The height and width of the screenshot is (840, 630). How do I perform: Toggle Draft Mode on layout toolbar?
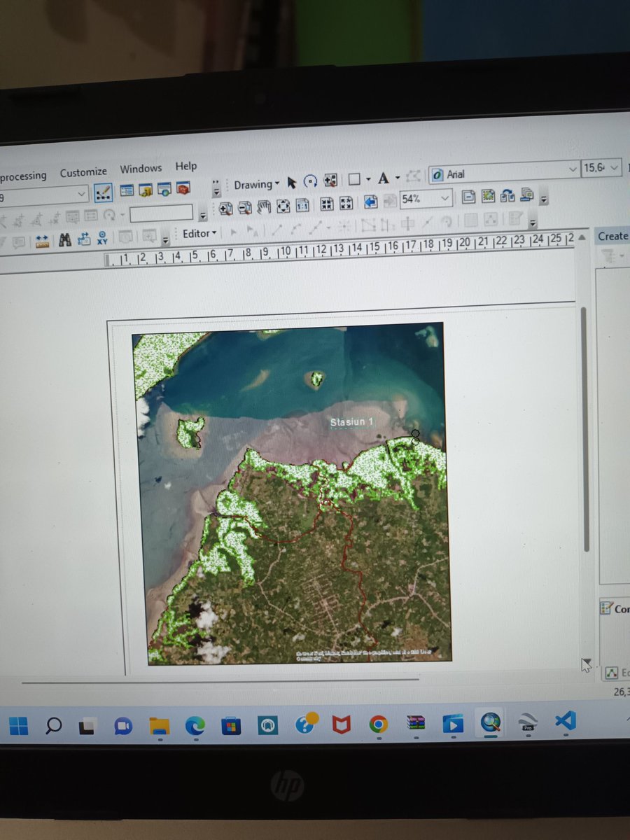[x=468, y=197]
